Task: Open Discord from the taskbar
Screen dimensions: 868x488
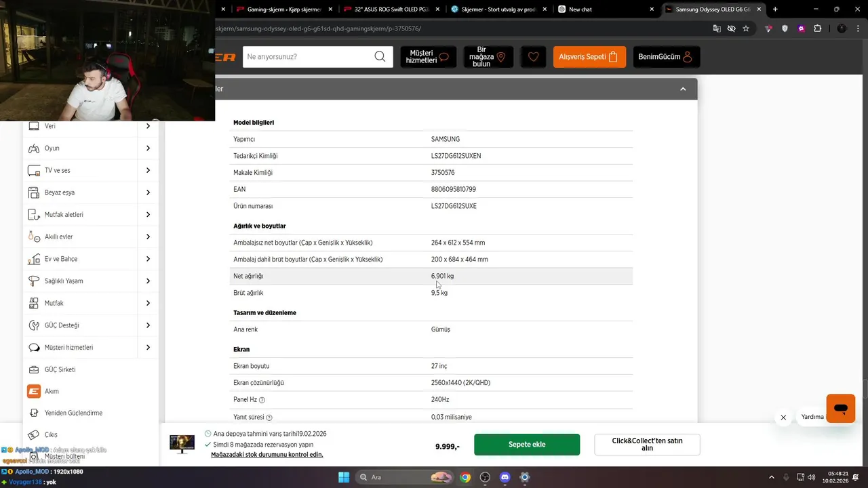Action: click(505, 477)
